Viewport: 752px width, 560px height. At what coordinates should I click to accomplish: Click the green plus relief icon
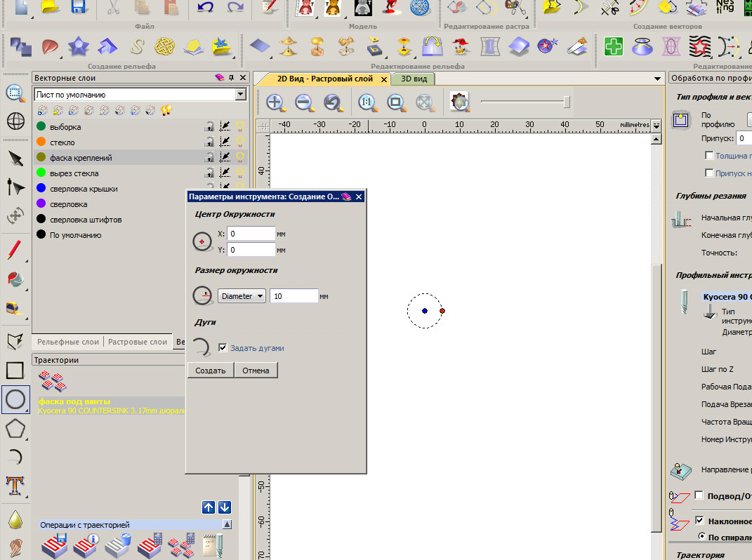click(x=614, y=46)
